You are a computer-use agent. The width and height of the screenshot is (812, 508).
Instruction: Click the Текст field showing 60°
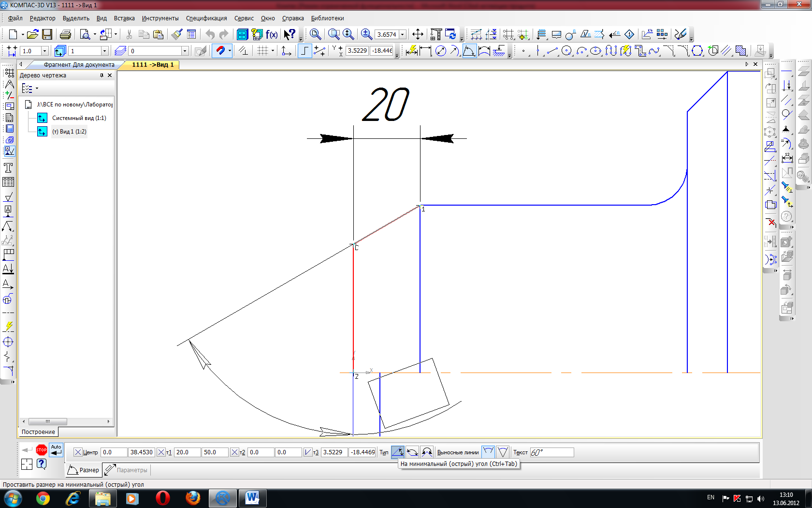[x=552, y=452]
